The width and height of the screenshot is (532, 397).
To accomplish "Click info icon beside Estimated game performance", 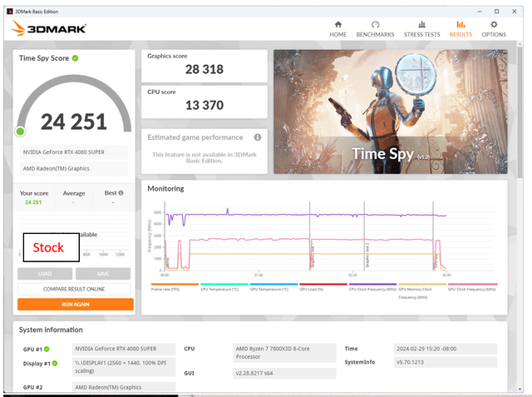I will tap(258, 137).
